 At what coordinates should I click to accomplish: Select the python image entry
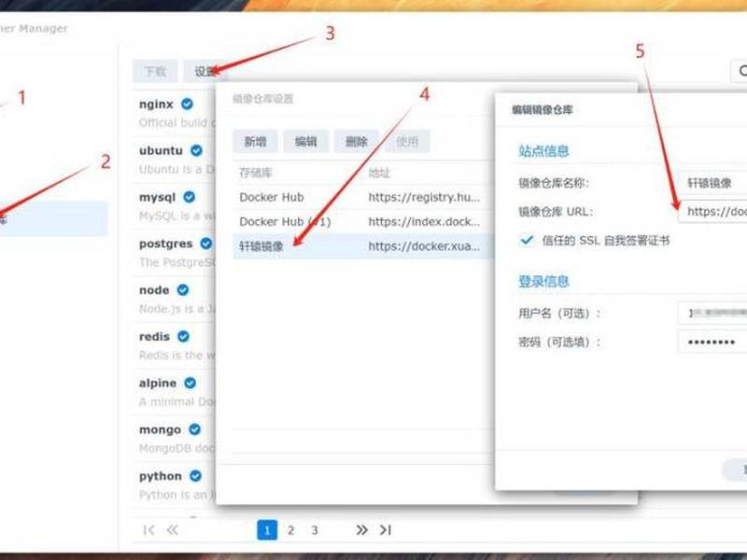coord(175,484)
